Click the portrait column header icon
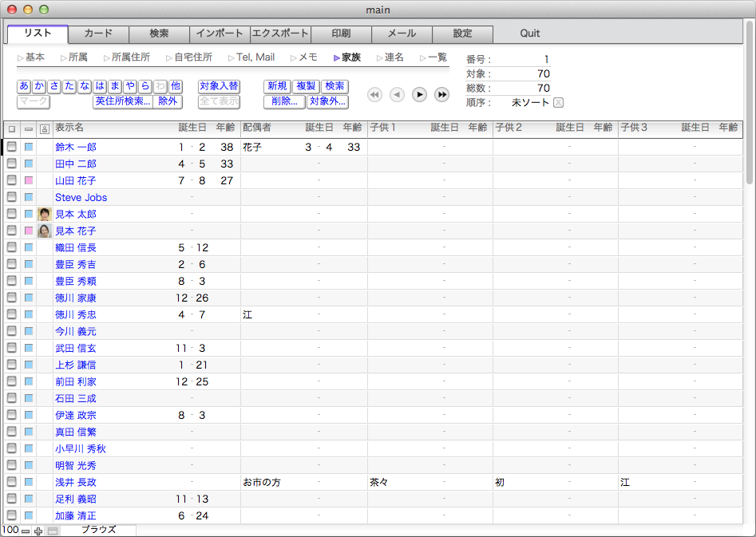 pyautogui.click(x=44, y=128)
